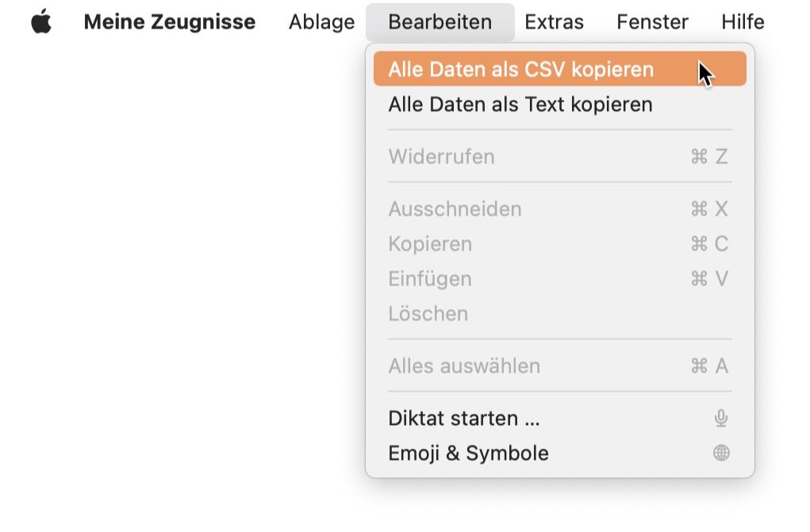
Task: Open the Ablage menu
Action: pyautogui.click(x=321, y=21)
